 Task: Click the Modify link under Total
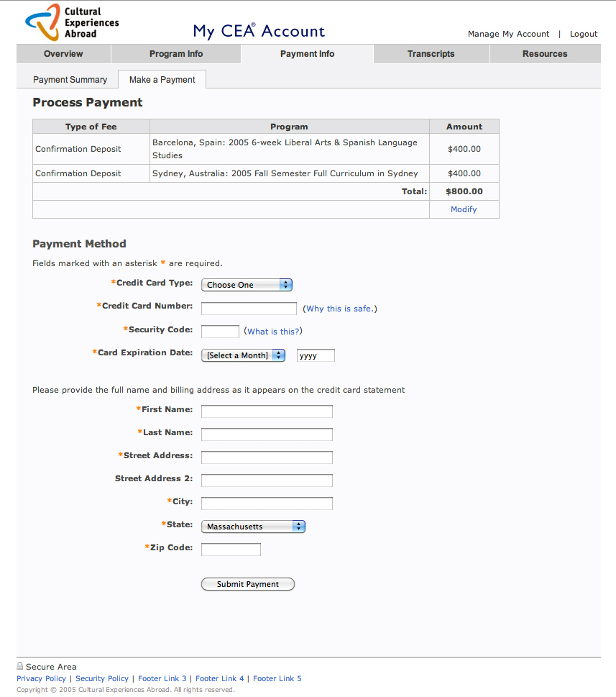pyautogui.click(x=464, y=209)
